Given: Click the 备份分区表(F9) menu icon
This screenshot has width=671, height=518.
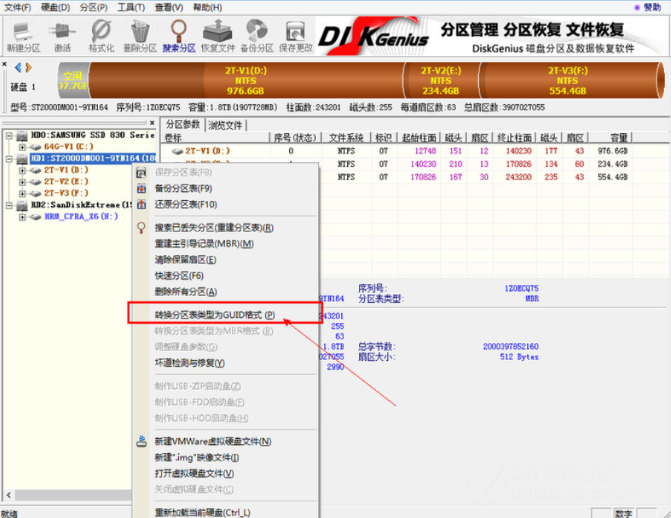Looking at the screenshot, I should click(x=142, y=188).
